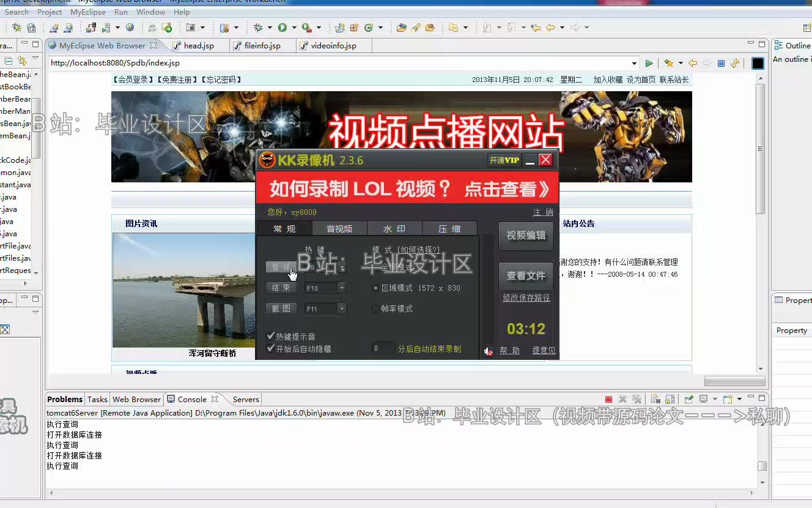812x508 pixels.
Task: Click the camera snapshot toolbar icon
Action: pyautogui.click(x=190, y=28)
